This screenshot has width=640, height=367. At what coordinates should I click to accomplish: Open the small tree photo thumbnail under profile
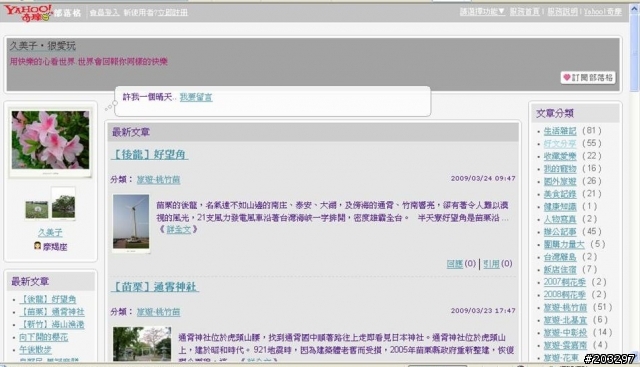[x=63, y=204]
